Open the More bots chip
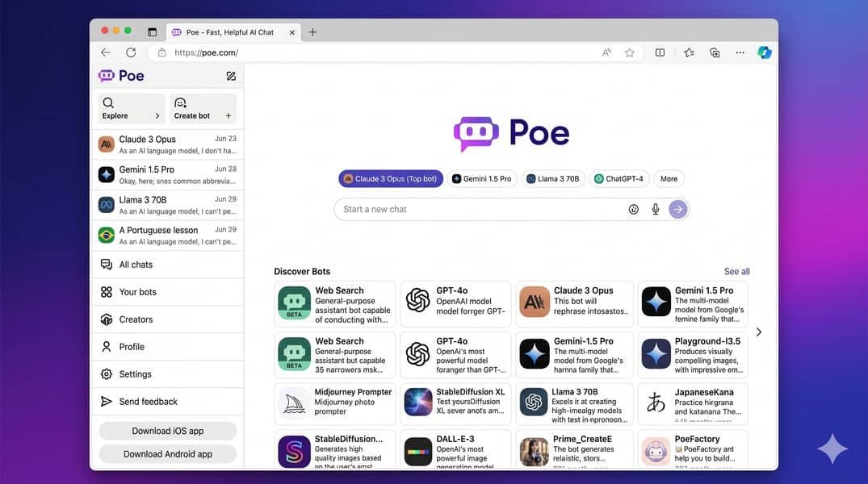 669,178
